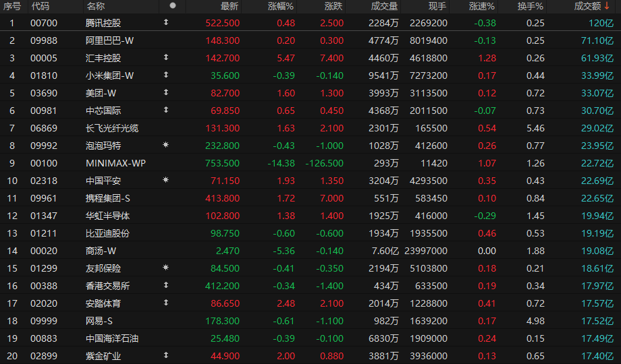Select the 比亚迪股份 stock name
Screen dimensions: 621x364
(x=108, y=233)
